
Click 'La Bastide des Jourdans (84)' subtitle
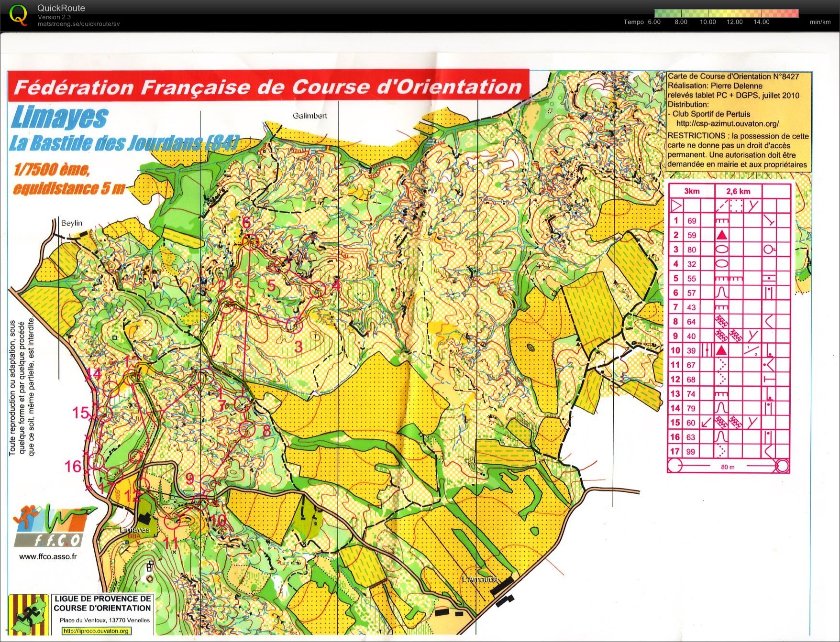pos(123,143)
